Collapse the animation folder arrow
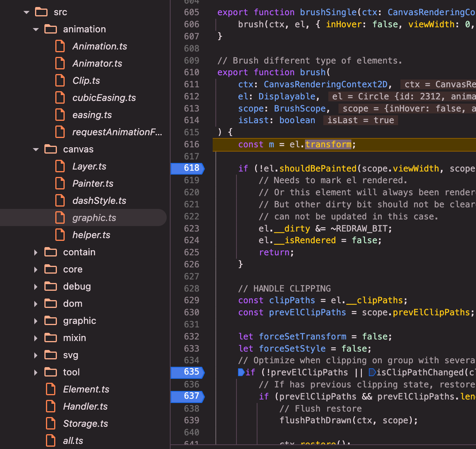 click(36, 30)
